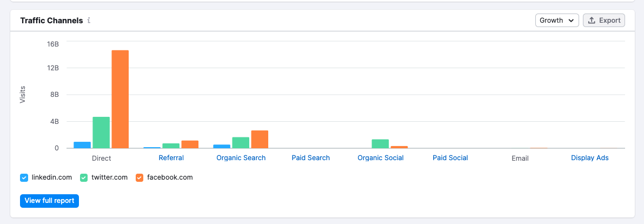Click the green Organic Social bar

click(x=380, y=144)
